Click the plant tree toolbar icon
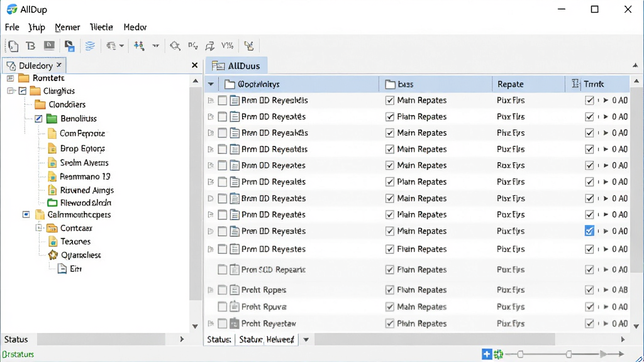The image size is (644, 362). (248, 45)
